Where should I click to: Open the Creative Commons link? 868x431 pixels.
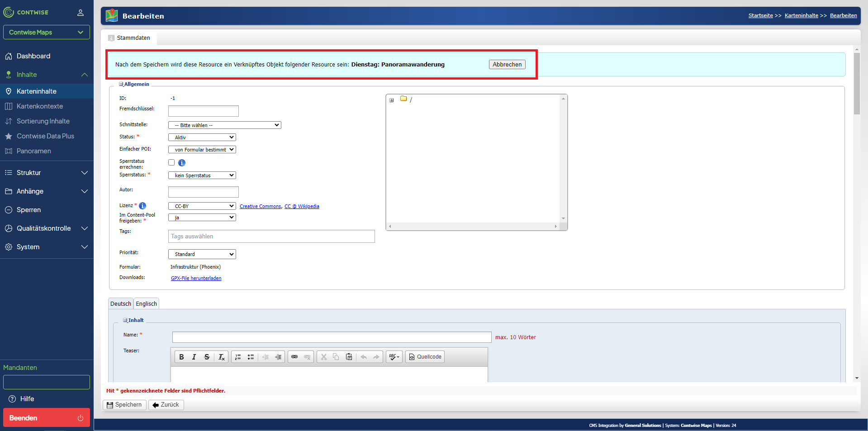260,206
